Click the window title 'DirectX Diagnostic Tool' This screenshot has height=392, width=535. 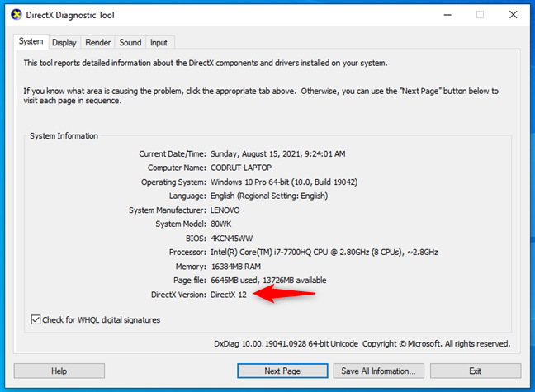pos(70,15)
